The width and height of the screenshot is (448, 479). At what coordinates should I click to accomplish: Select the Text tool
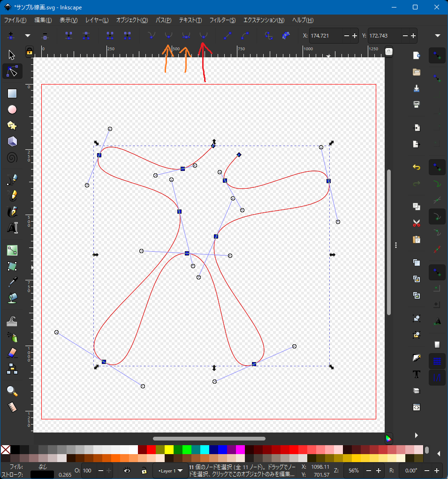tap(12, 228)
